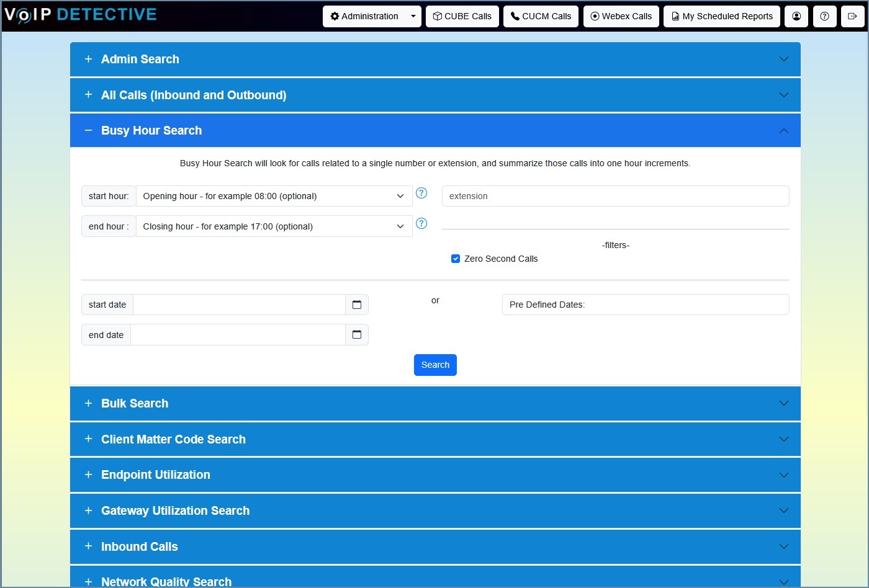Expand the Bulk Search section

click(x=435, y=403)
